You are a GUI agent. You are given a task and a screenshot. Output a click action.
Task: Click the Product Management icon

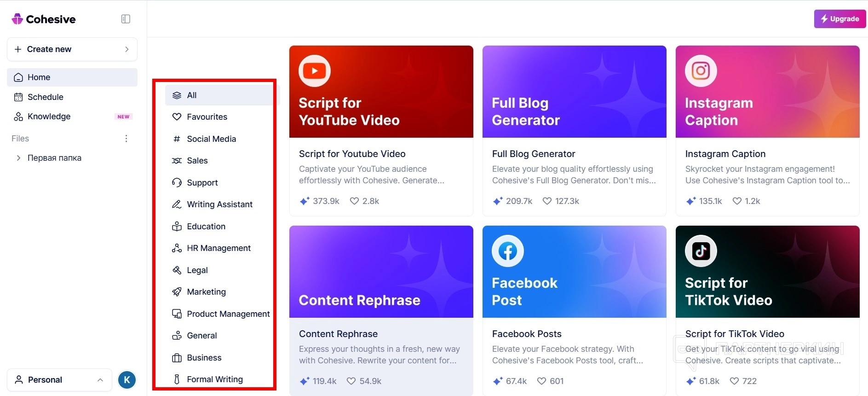(x=177, y=314)
